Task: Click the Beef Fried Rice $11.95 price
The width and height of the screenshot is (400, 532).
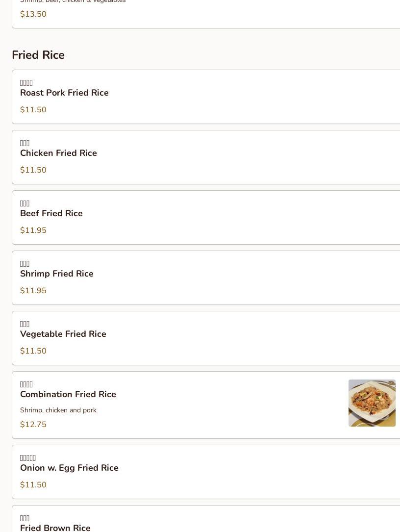Action: [x=33, y=230]
